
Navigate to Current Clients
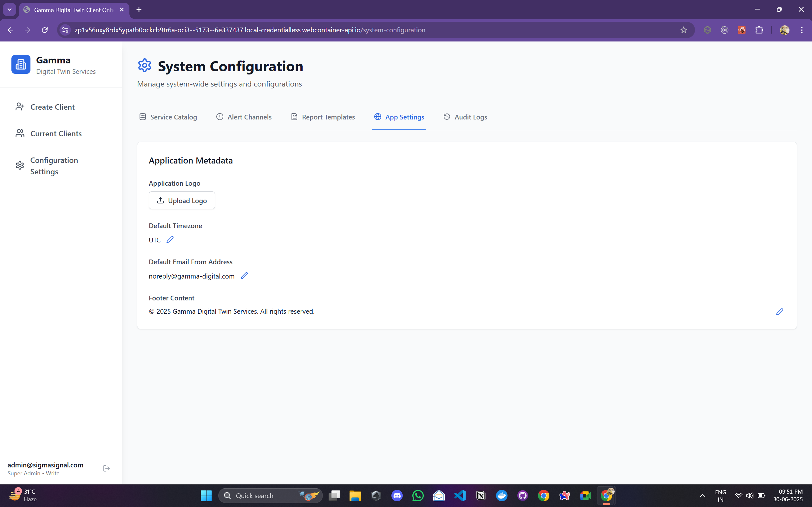56,133
